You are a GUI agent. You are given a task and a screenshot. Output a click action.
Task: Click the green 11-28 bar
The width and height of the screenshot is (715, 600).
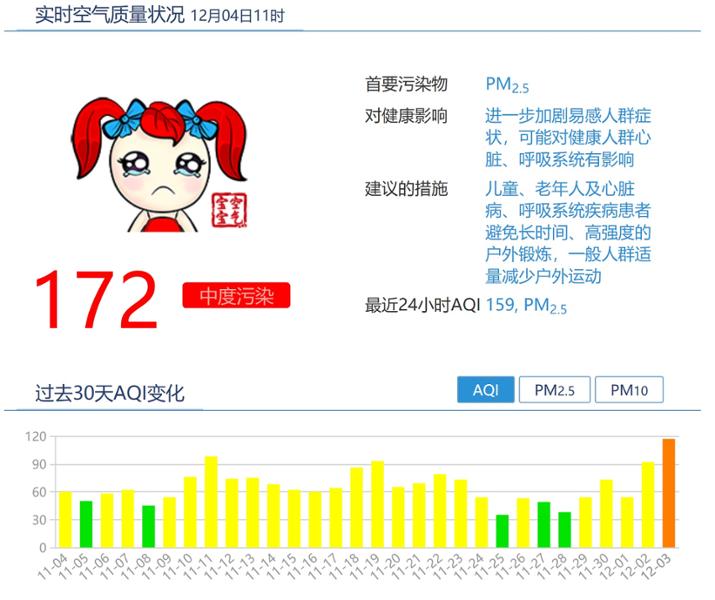click(x=564, y=530)
